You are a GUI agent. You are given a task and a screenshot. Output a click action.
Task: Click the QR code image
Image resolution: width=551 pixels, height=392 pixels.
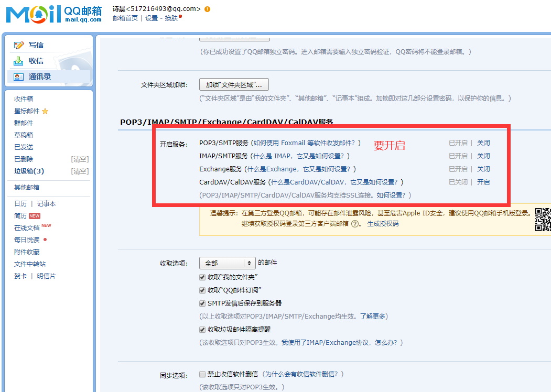pyautogui.click(x=543, y=220)
